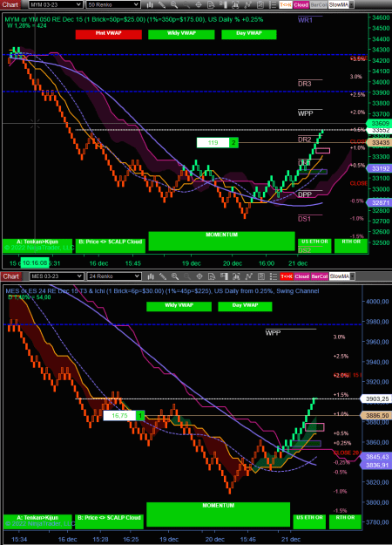Open Properties list icon in MES toolbar
This screenshot has height=545, width=392.
click(x=274, y=276)
